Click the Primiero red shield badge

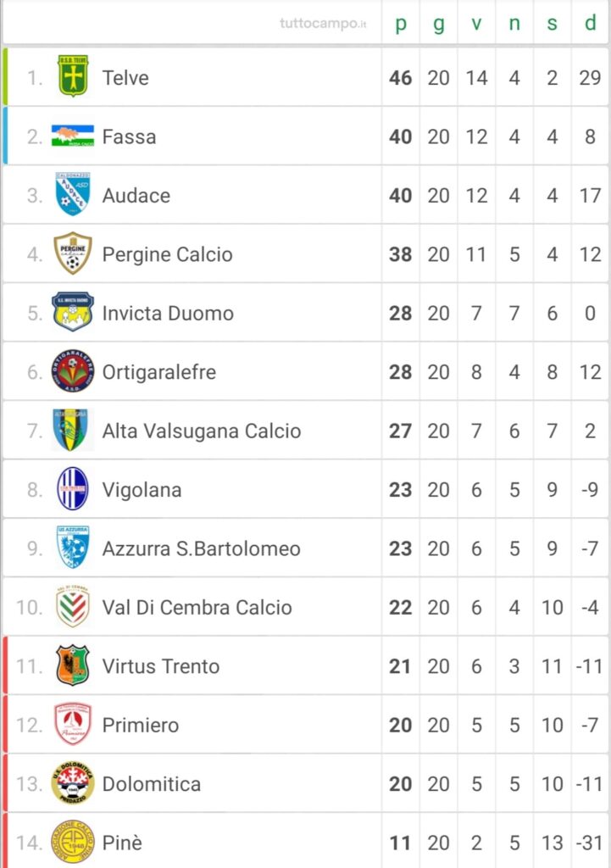[x=73, y=724]
